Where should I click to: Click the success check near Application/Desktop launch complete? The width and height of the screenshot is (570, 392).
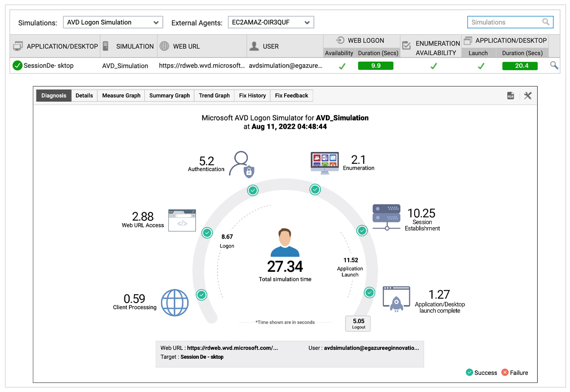point(370,293)
